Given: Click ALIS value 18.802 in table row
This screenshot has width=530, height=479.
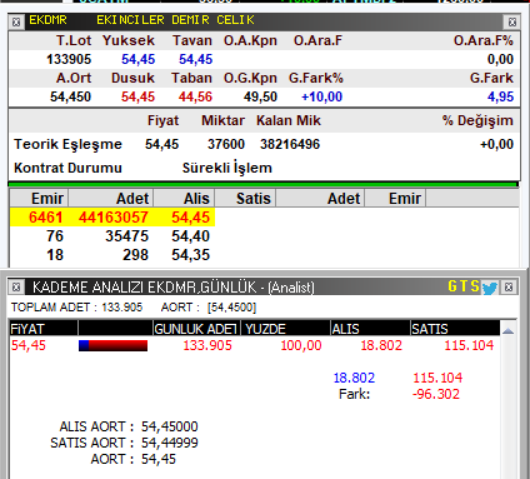Looking at the screenshot, I should click(x=381, y=345).
